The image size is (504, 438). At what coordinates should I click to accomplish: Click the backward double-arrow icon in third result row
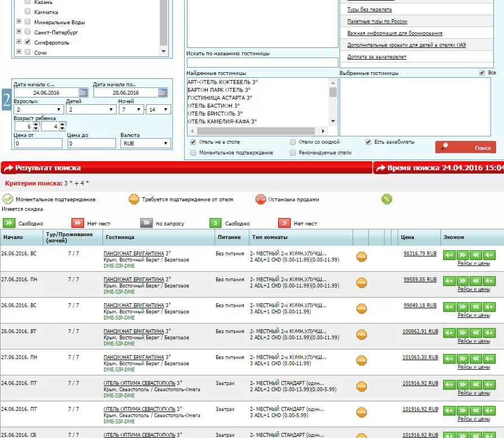(x=476, y=307)
